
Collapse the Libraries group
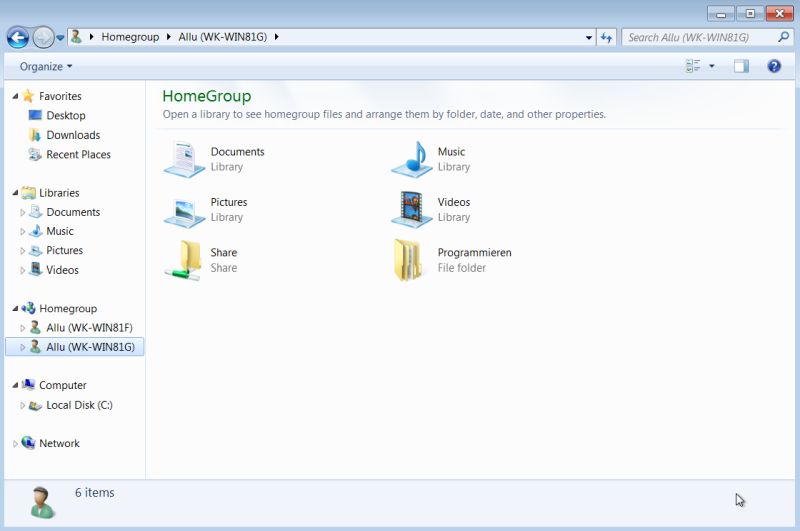click(15, 193)
